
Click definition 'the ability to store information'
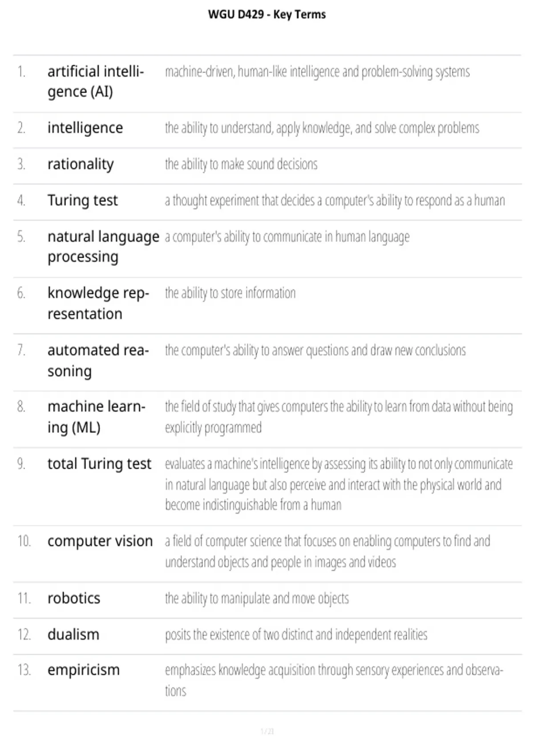click(230, 294)
